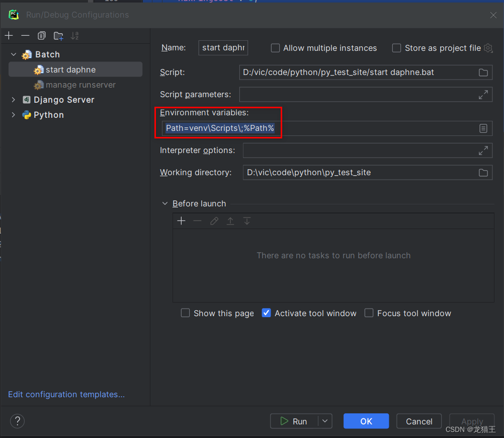Collapse the Batch configuration group
This screenshot has height=438, width=504.
click(13, 54)
